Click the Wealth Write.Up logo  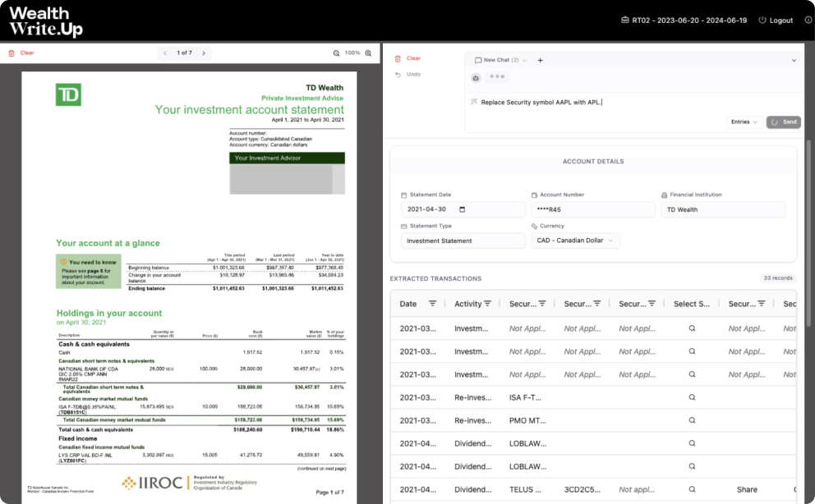46,21
